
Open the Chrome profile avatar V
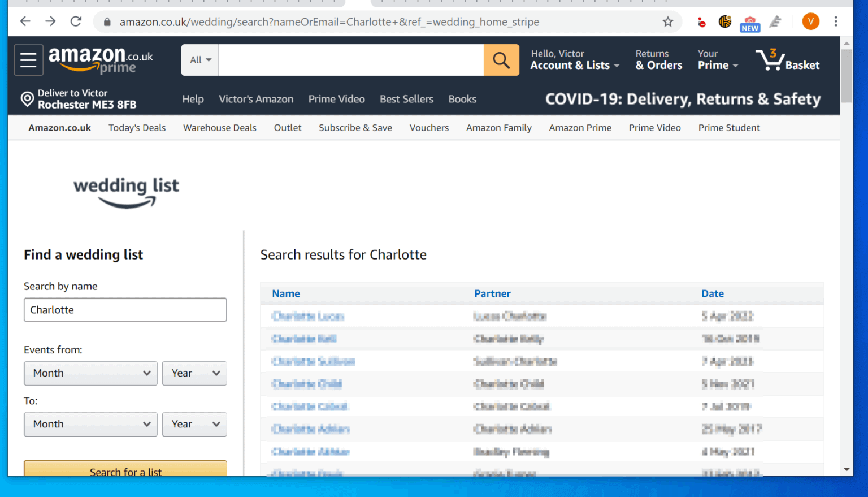(810, 22)
